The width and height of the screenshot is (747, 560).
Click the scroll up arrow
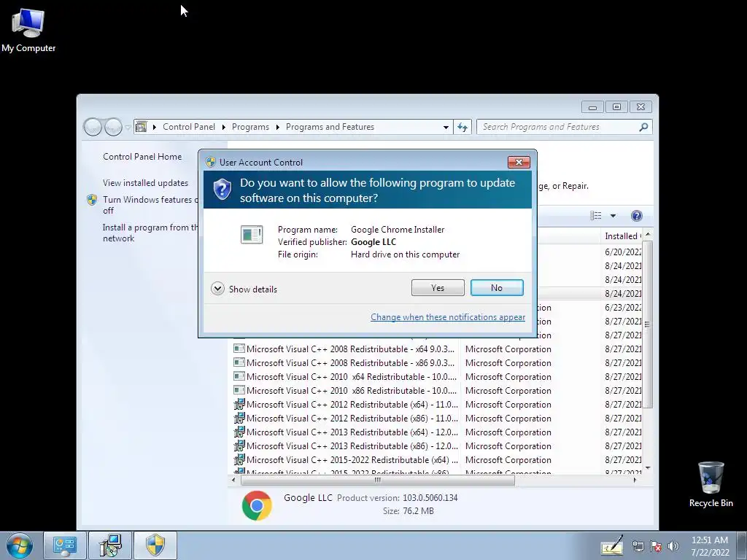(647, 235)
